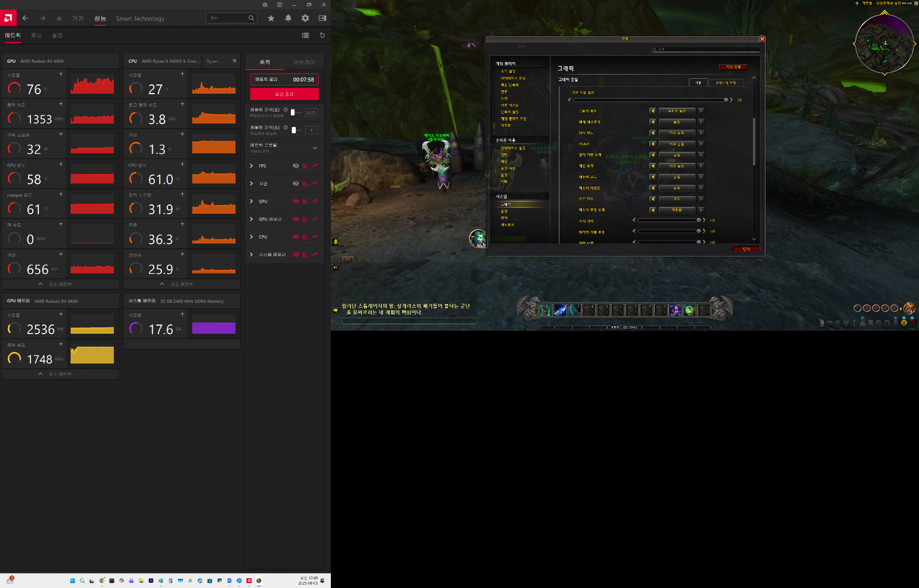Open AMD notifications bell icon
919x588 pixels.
(x=288, y=18)
